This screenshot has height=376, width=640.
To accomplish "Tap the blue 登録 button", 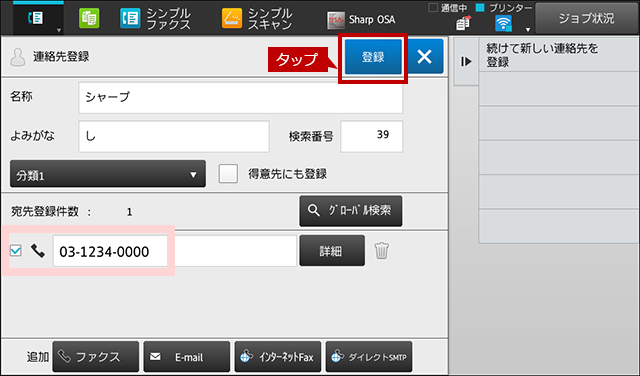I will tap(373, 57).
